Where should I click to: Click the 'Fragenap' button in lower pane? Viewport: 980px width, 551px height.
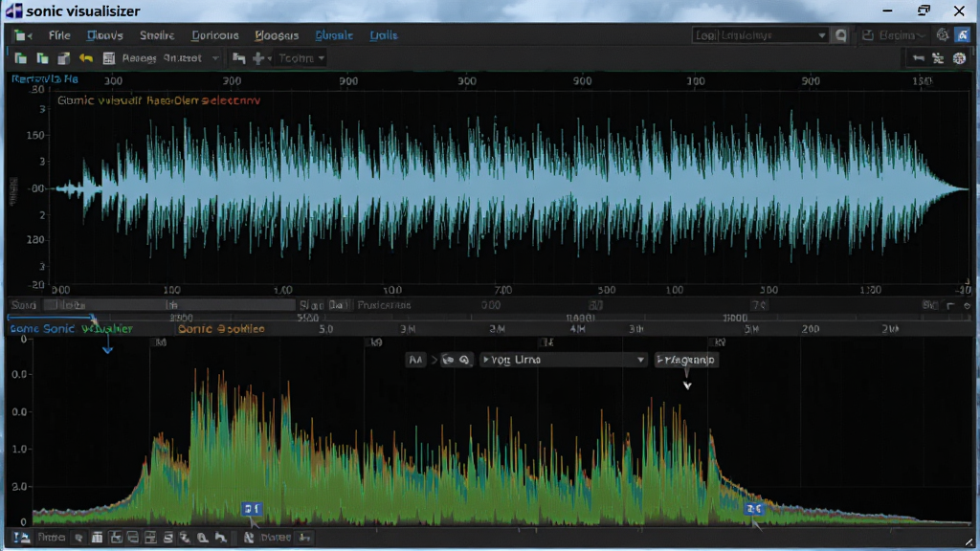pos(685,360)
